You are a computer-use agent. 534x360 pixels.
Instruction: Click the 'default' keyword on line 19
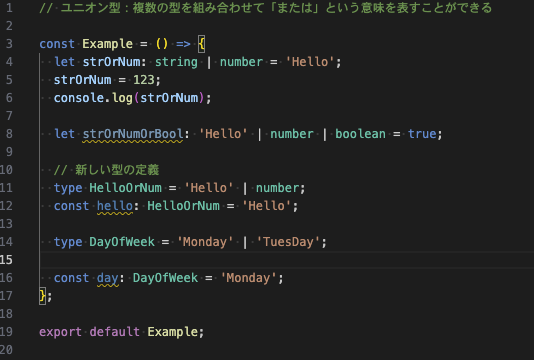coord(114,332)
